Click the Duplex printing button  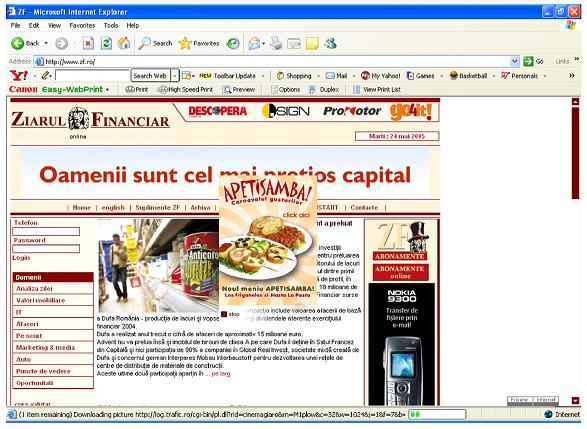pos(324,89)
